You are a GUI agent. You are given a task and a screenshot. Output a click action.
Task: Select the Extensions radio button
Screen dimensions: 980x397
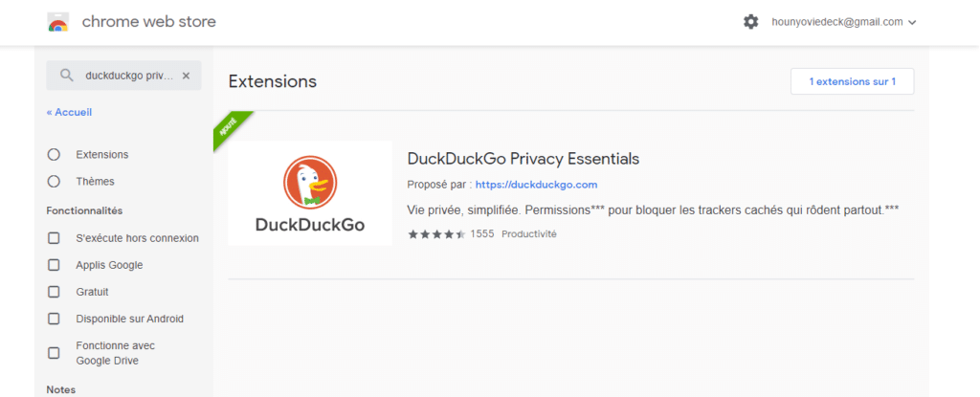[54, 154]
